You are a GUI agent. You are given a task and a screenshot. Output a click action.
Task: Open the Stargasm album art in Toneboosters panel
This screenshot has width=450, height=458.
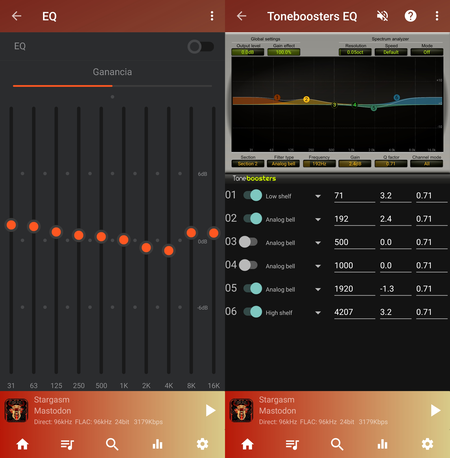tap(241, 410)
